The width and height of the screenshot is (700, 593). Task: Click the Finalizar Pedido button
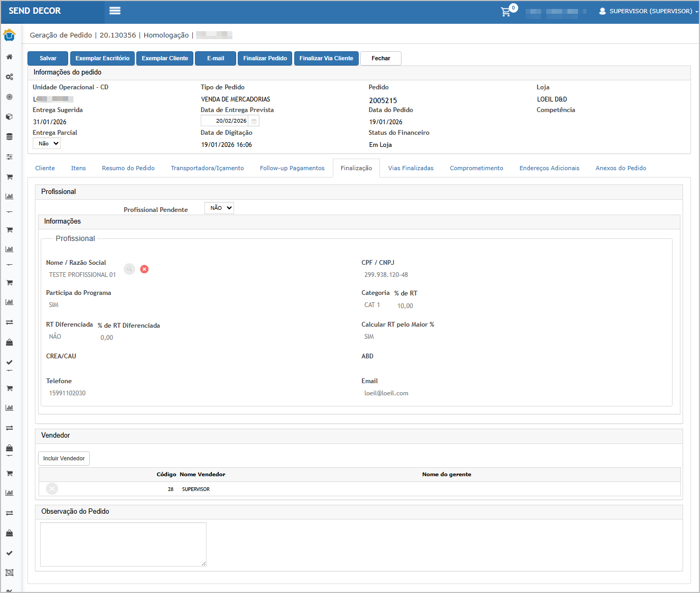[x=265, y=58]
